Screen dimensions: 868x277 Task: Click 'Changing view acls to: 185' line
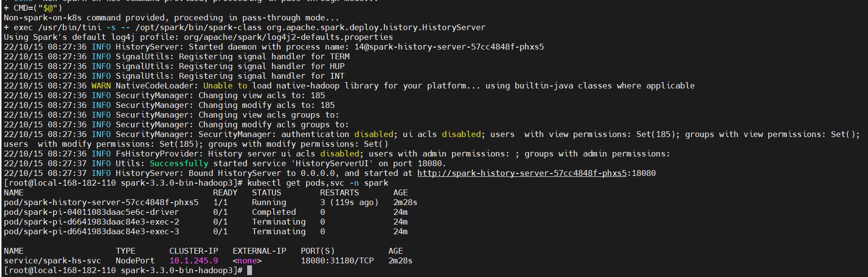point(164,95)
